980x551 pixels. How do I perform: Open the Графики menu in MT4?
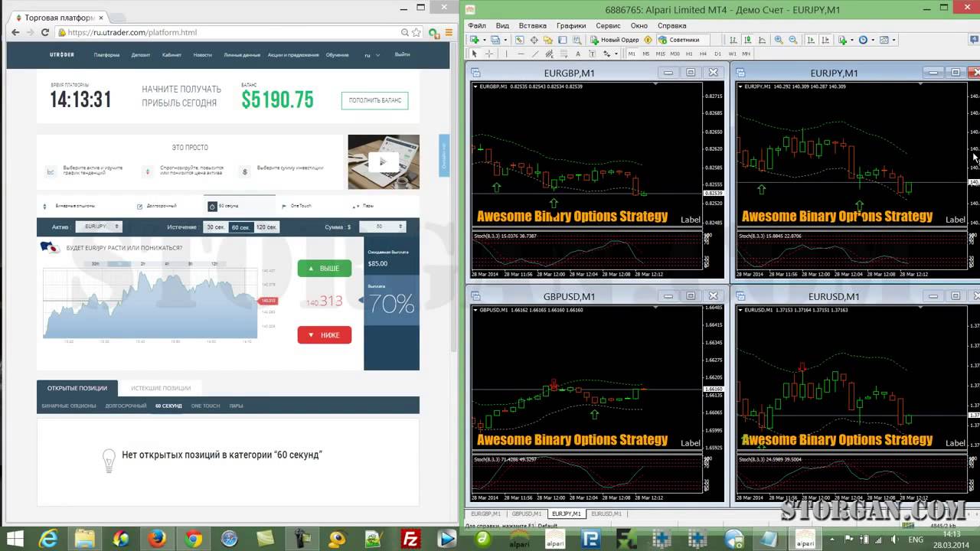pos(571,25)
